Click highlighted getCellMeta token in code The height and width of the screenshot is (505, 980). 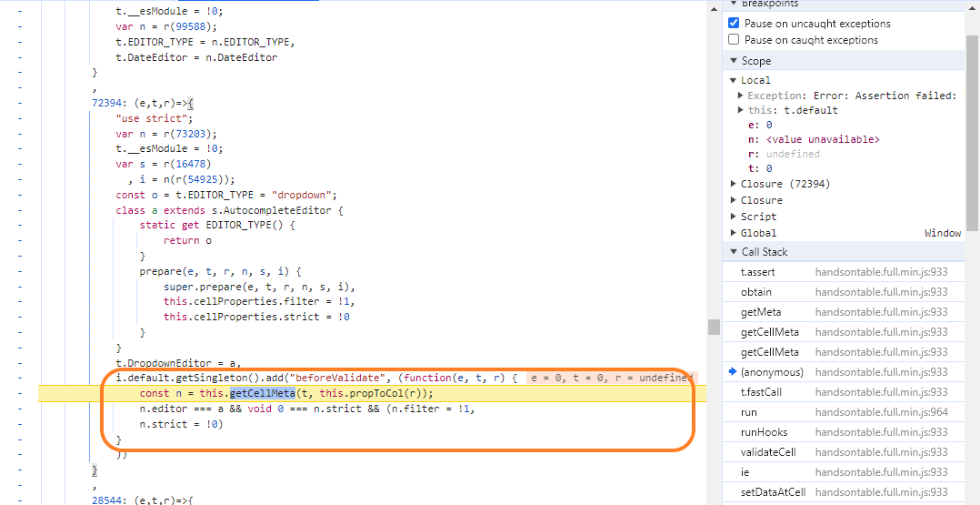tap(263, 393)
